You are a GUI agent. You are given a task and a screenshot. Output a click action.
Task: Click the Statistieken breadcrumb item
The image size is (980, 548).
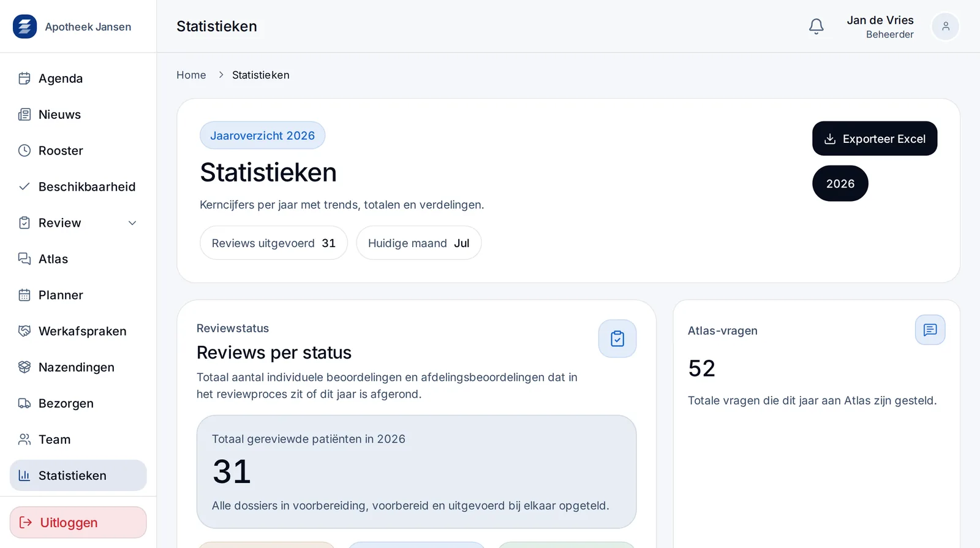(x=261, y=75)
